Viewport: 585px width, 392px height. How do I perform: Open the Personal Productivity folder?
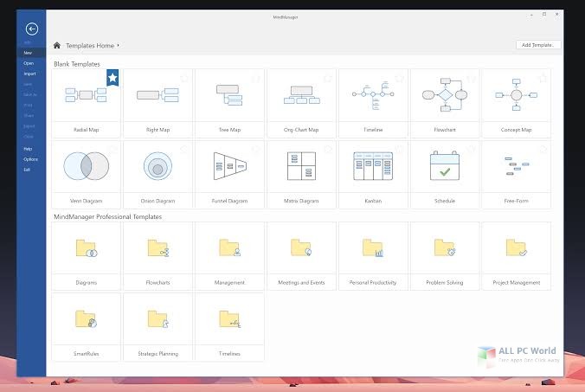pyautogui.click(x=373, y=256)
